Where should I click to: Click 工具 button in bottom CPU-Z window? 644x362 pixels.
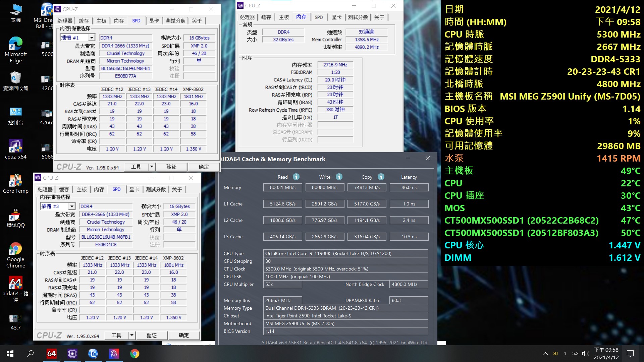116,335
